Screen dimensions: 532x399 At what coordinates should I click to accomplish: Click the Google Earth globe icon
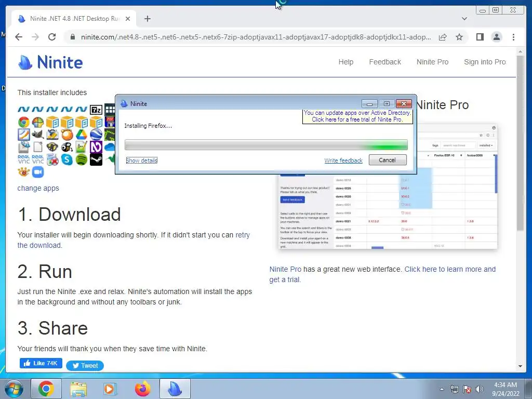coord(96,135)
